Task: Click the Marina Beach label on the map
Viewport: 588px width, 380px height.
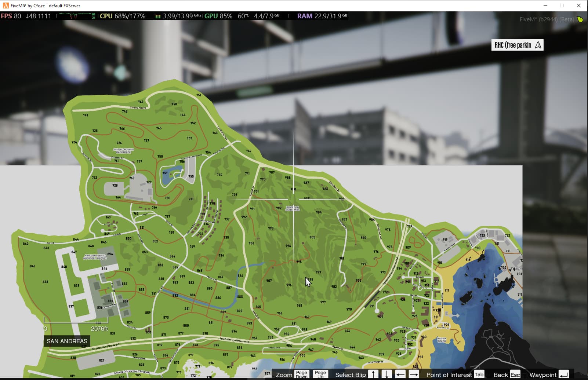Action: point(442,340)
